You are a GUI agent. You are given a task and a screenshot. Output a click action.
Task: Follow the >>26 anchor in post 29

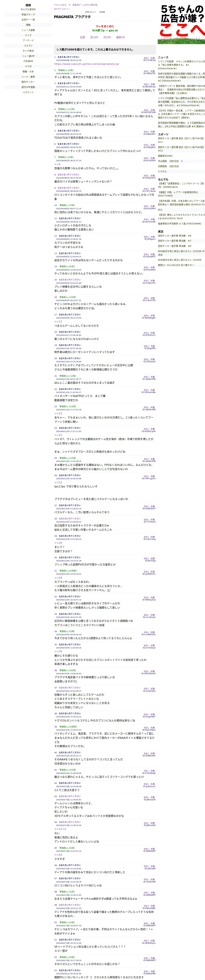coord(58,543)
